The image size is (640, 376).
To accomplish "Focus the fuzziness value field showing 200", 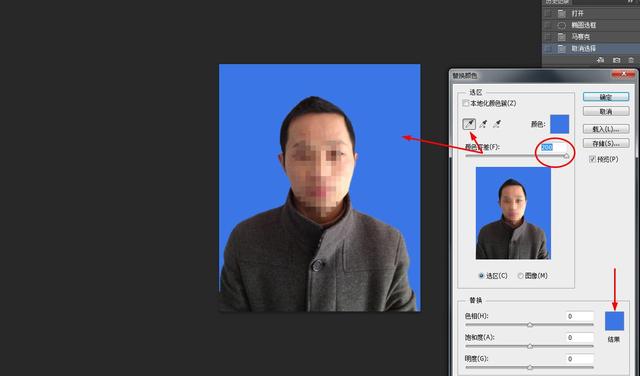I will click(x=554, y=147).
